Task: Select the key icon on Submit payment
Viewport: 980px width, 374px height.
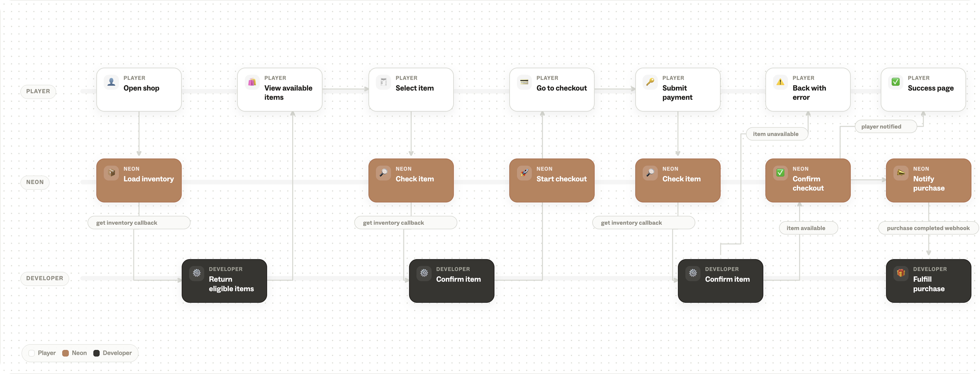Action: 650,82
